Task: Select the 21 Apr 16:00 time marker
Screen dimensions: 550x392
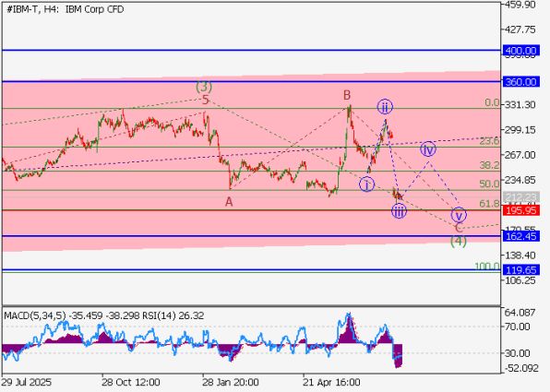Action: click(x=331, y=382)
